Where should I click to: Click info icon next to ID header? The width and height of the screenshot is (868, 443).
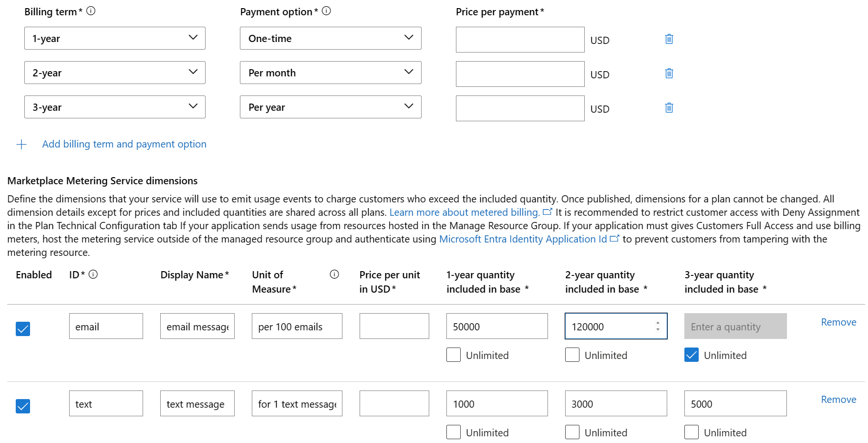[x=93, y=274]
